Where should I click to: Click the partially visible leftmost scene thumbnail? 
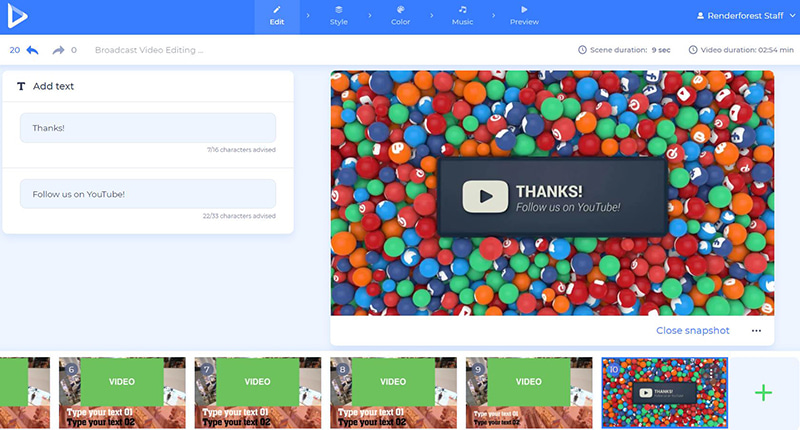(25, 393)
